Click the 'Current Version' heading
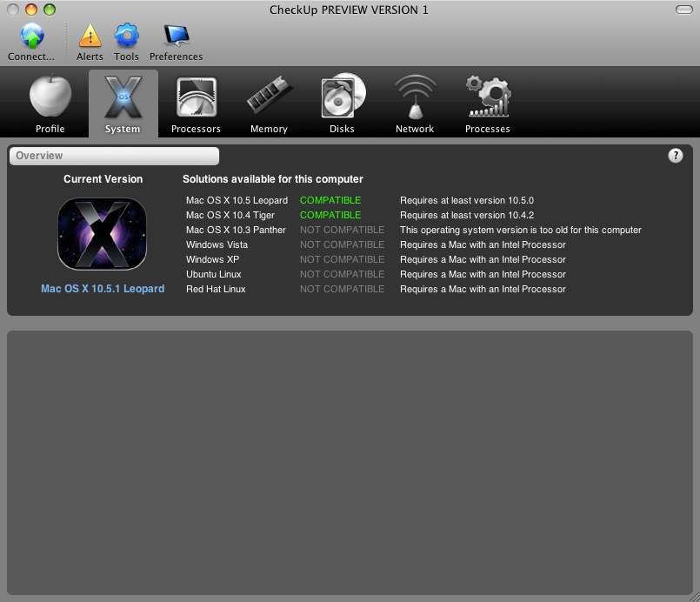Image resolution: width=700 pixels, height=602 pixels. tap(103, 179)
